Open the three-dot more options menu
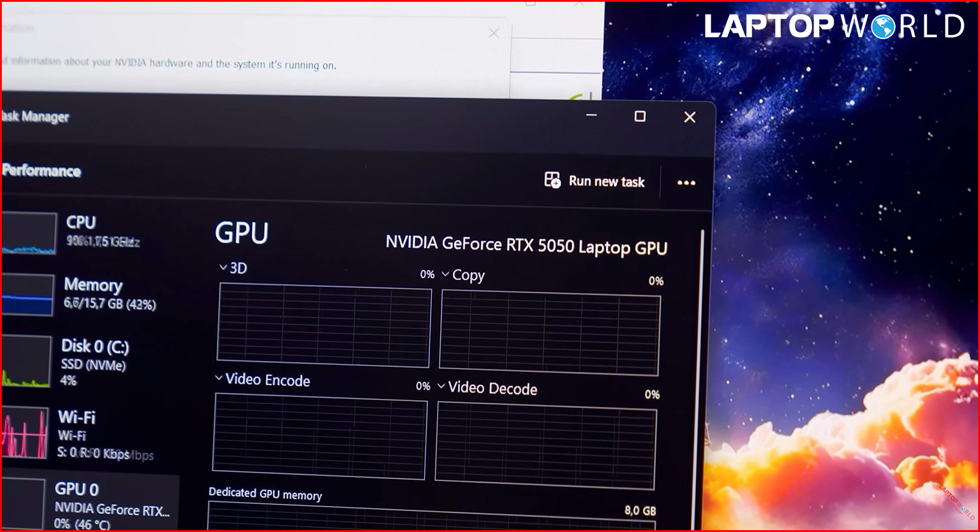 point(686,183)
